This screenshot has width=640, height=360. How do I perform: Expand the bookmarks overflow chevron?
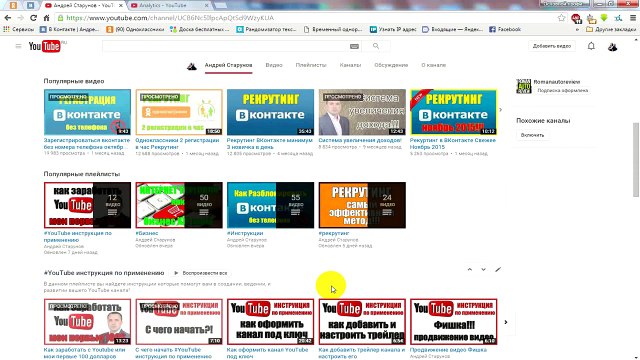pos(577,29)
